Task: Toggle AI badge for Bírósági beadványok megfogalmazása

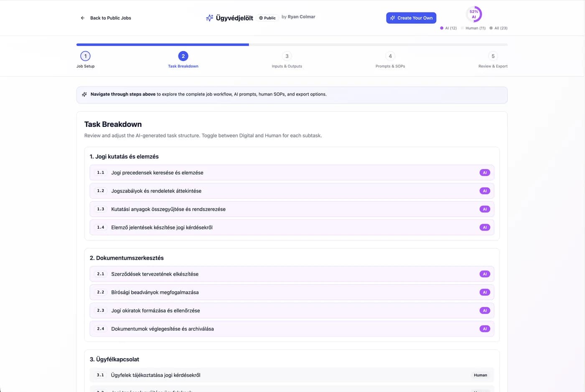Action: [485, 292]
